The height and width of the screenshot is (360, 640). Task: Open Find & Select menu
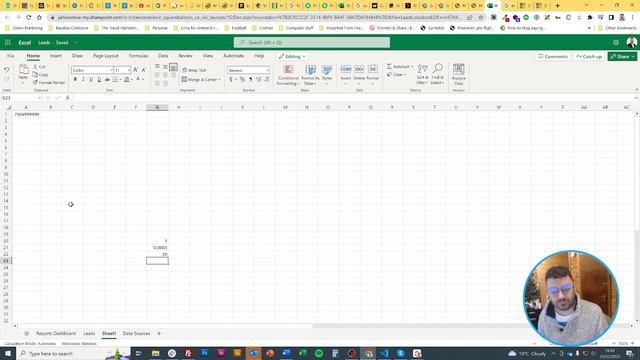pos(438,74)
